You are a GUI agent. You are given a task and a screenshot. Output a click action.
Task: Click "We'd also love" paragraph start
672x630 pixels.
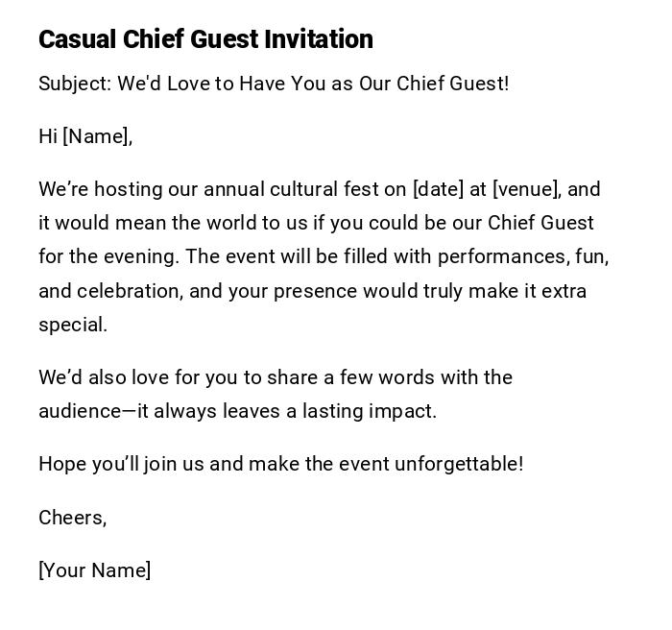[96, 377]
